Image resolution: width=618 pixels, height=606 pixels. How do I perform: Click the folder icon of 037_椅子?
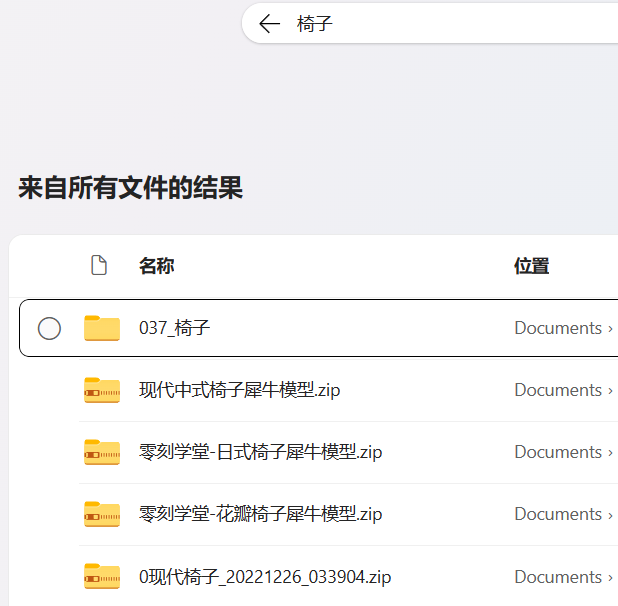102,328
